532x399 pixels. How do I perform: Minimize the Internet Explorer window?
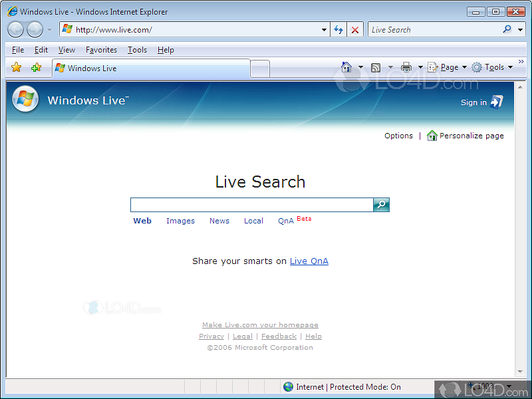click(475, 12)
